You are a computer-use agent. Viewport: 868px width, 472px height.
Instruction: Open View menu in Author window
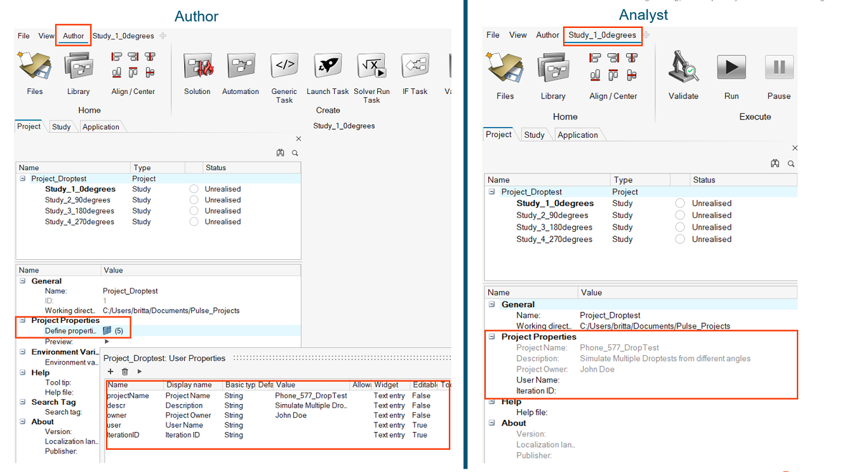click(x=46, y=36)
